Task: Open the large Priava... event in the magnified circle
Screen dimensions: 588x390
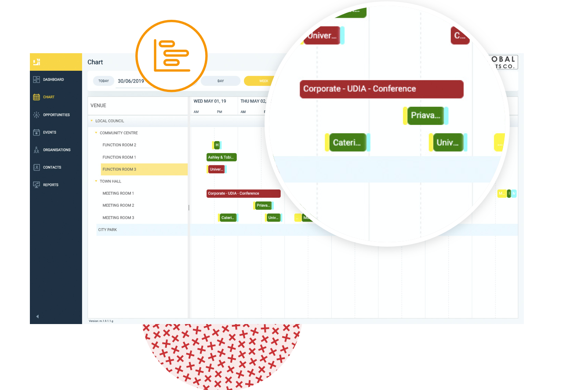Action: point(425,116)
